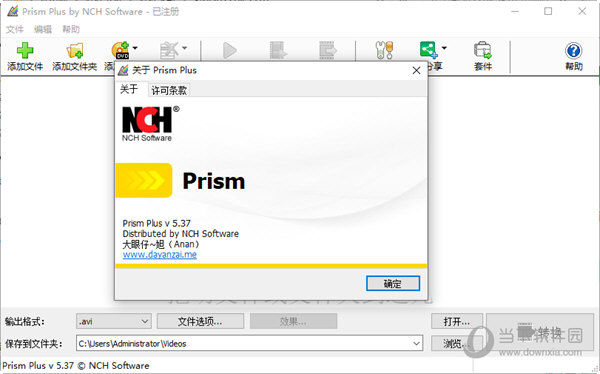Click the green Share icon

(429, 50)
